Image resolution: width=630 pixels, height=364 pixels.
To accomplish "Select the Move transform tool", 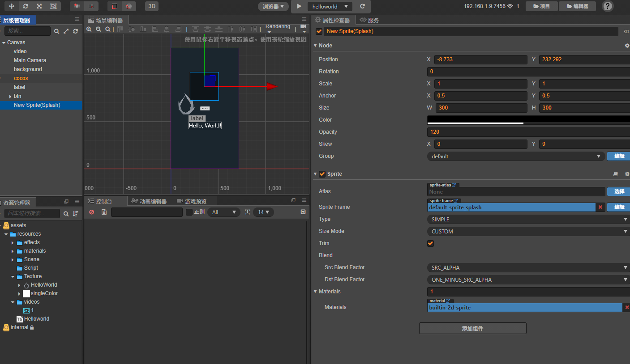I will (12, 6).
